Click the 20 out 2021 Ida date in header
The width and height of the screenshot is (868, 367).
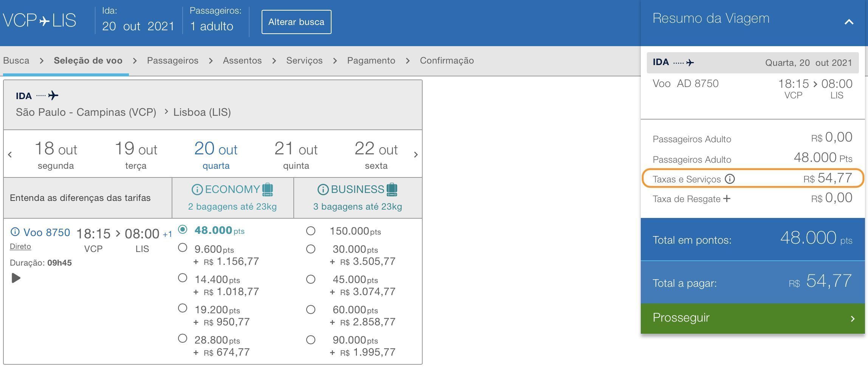[138, 26]
